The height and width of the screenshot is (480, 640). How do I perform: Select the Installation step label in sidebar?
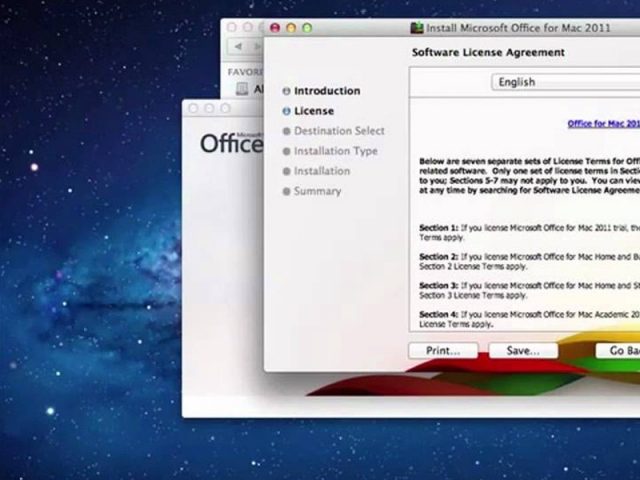click(321, 171)
